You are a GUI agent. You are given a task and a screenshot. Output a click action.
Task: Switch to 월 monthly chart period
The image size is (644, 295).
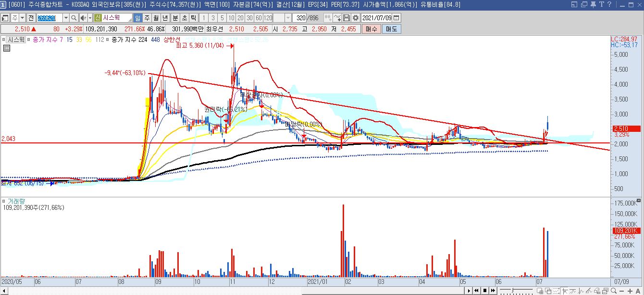[x=156, y=18]
